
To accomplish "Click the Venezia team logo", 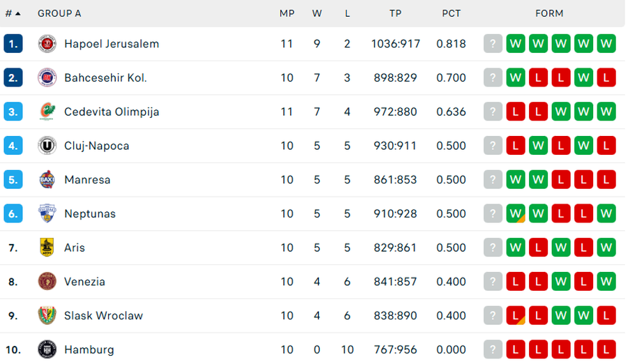I will click(47, 282).
